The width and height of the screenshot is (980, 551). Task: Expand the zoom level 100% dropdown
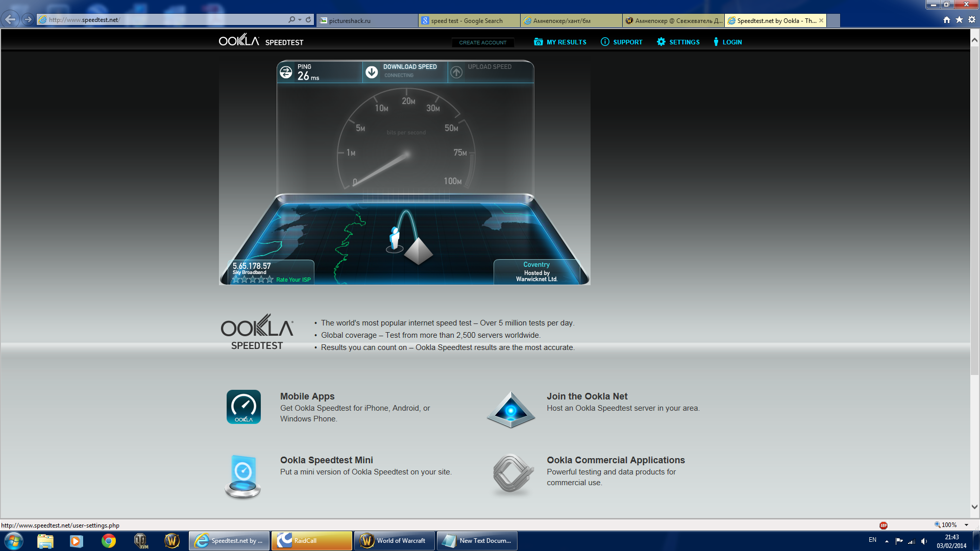coord(966,525)
